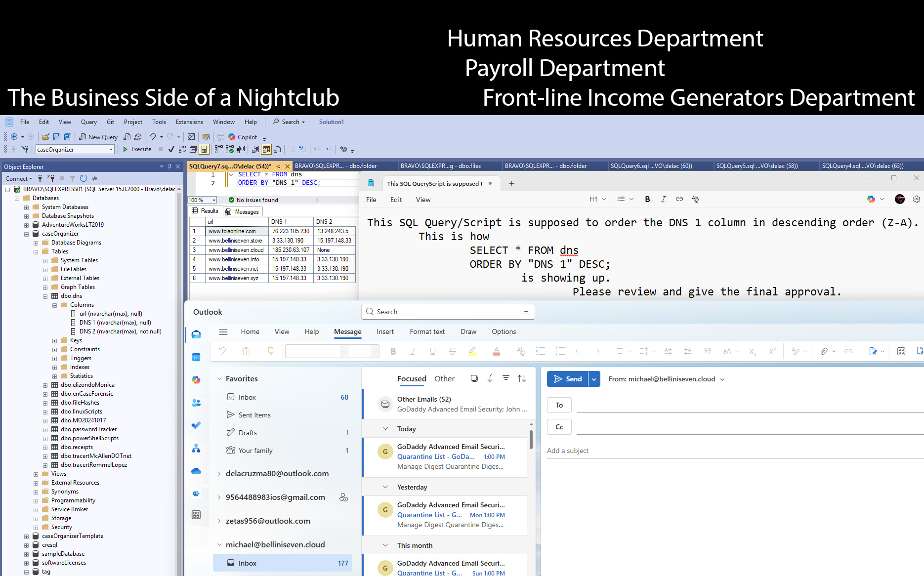
Task: Switch to the Insert tab in Outlook
Action: (x=385, y=331)
